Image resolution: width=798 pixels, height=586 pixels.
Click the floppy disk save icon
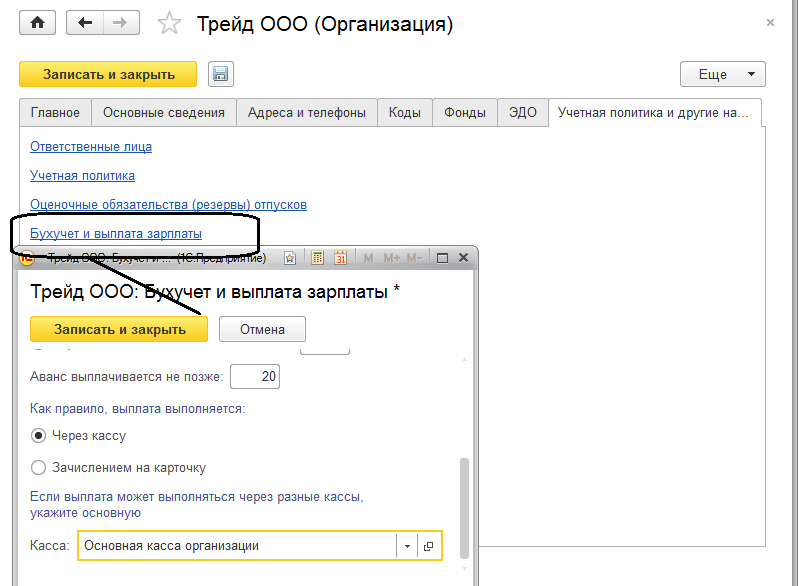coord(220,74)
